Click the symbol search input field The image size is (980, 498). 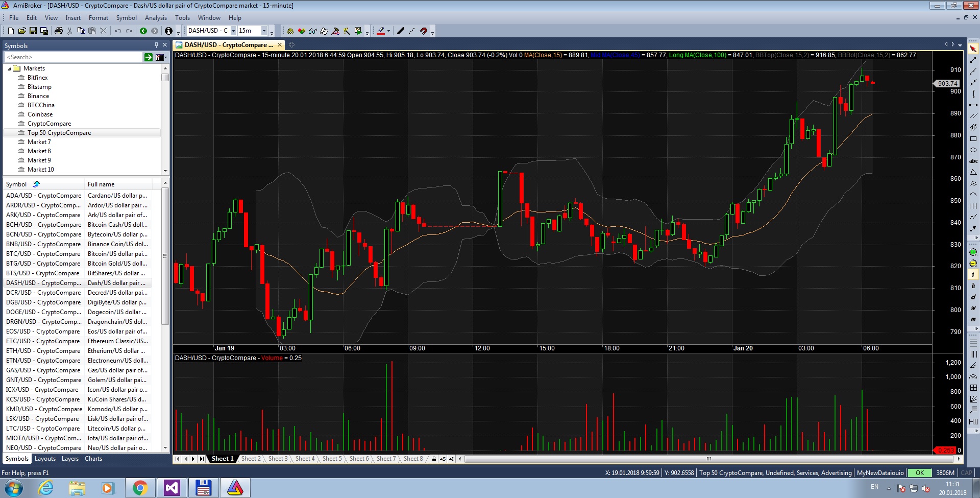click(74, 57)
